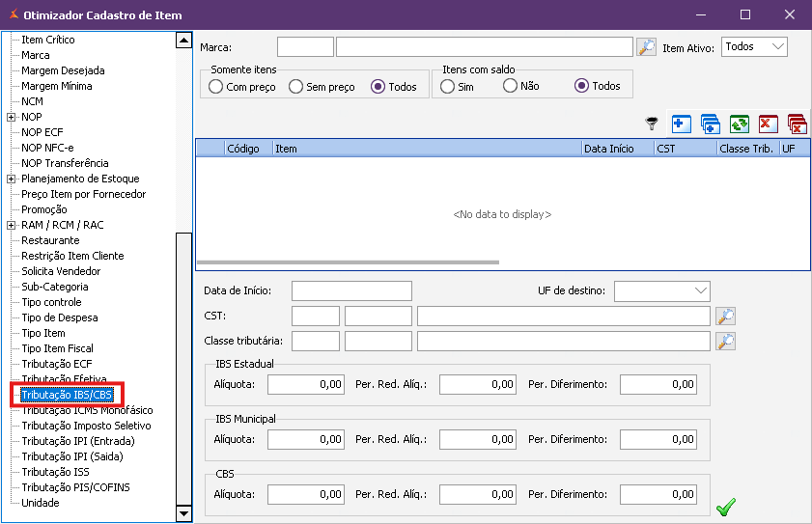Viewport: 812px width, 524px height.
Task: Click the 'Data Início' column header
Action: click(609, 149)
